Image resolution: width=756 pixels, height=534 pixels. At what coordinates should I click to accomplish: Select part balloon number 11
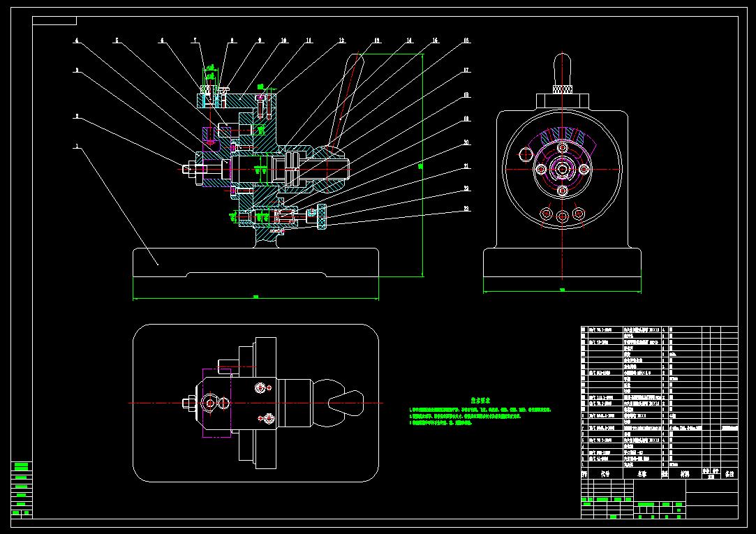point(309,40)
